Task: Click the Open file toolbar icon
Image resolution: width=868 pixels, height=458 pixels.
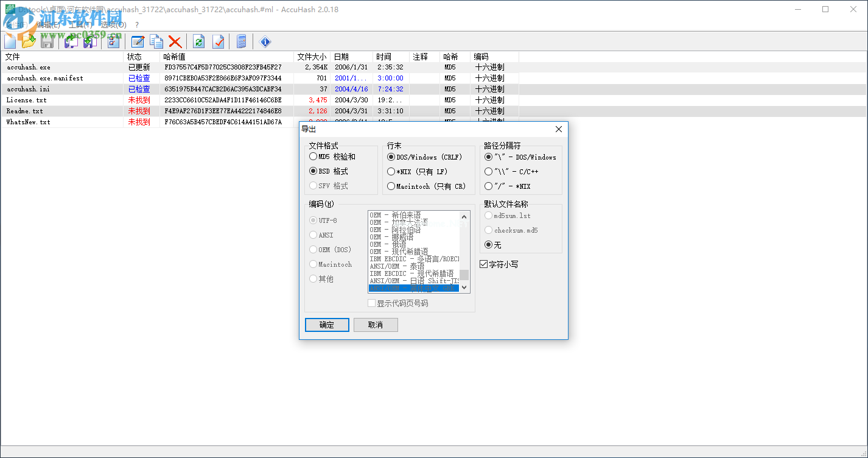Action: [x=29, y=41]
